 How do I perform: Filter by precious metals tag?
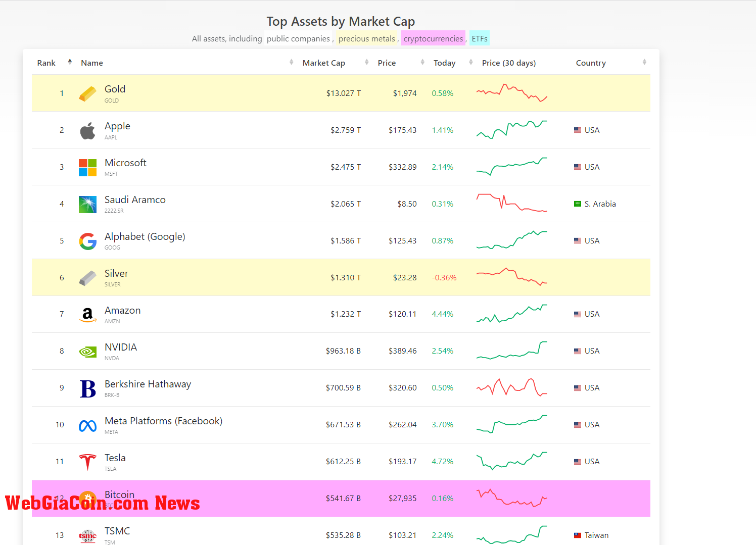click(367, 38)
